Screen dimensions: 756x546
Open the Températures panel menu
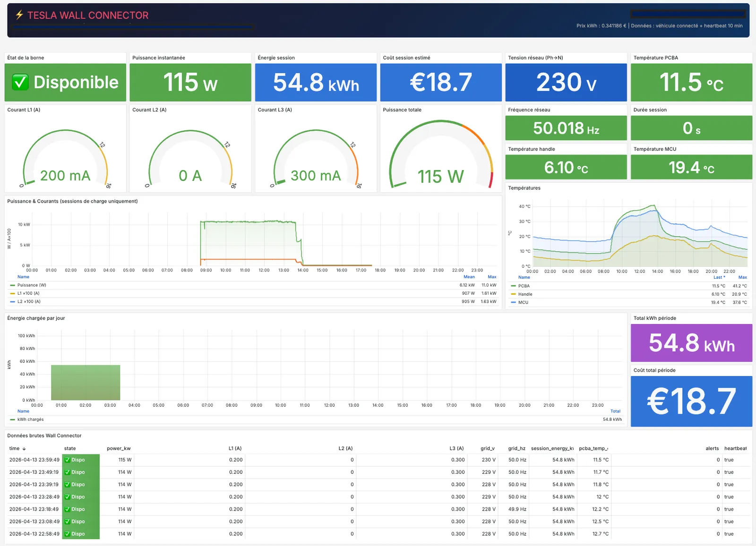(524, 188)
